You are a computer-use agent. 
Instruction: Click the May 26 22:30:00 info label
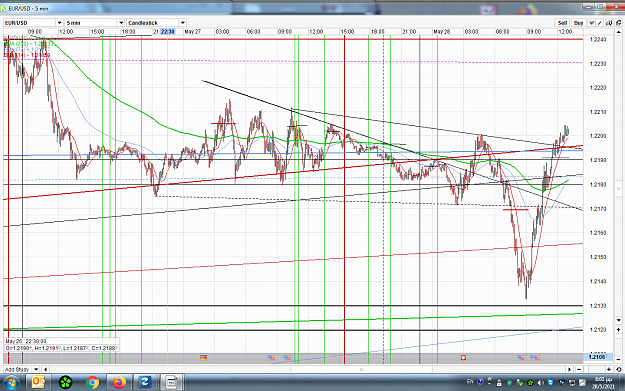pyautogui.click(x=26, y=341)
